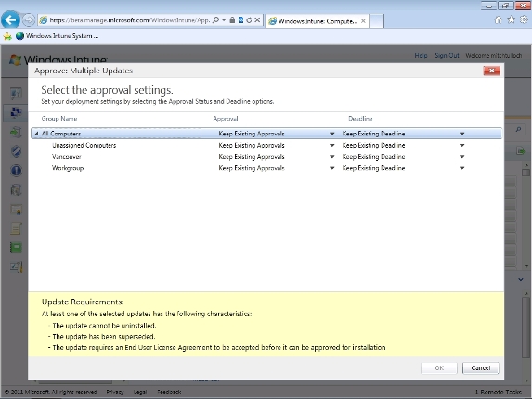Open Deadline dropdown for Vancouver
Screen dimensions: 532x399
coord(461,157)
